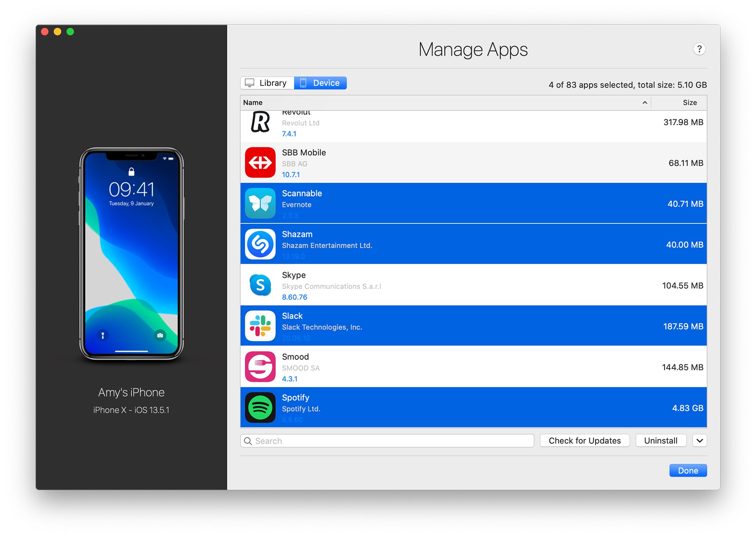Click the Spotify app icon
Viewport: 756px width, 537px height.
coord(260,407)
